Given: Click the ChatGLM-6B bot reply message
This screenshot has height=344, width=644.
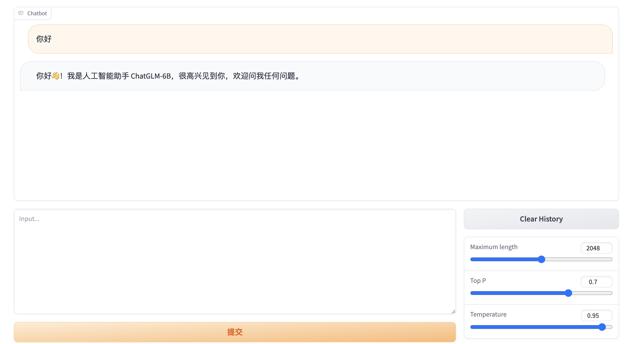Looking at the screenshot, I should click(x=312, y=76).
